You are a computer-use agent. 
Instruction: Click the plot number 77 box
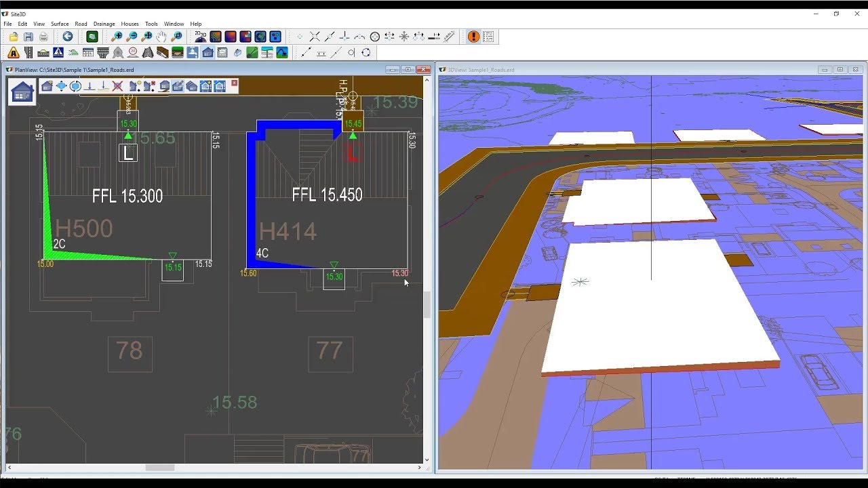click(x=330, y=353)
